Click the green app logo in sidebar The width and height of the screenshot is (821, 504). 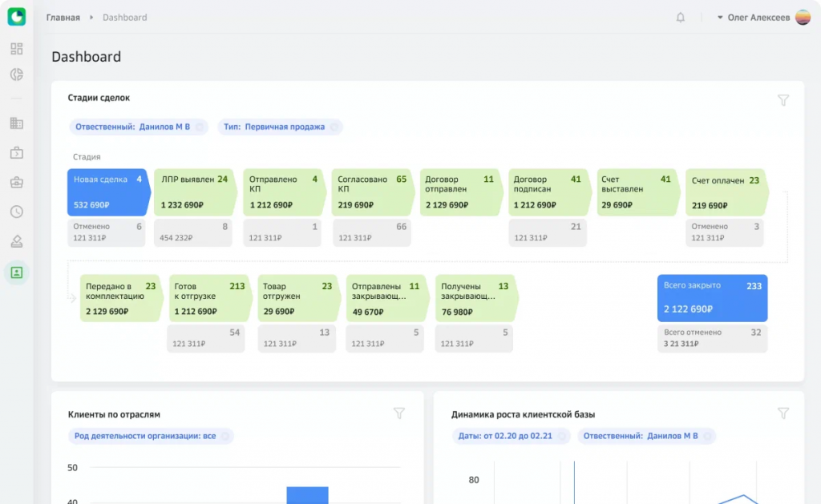pos(17,17)
